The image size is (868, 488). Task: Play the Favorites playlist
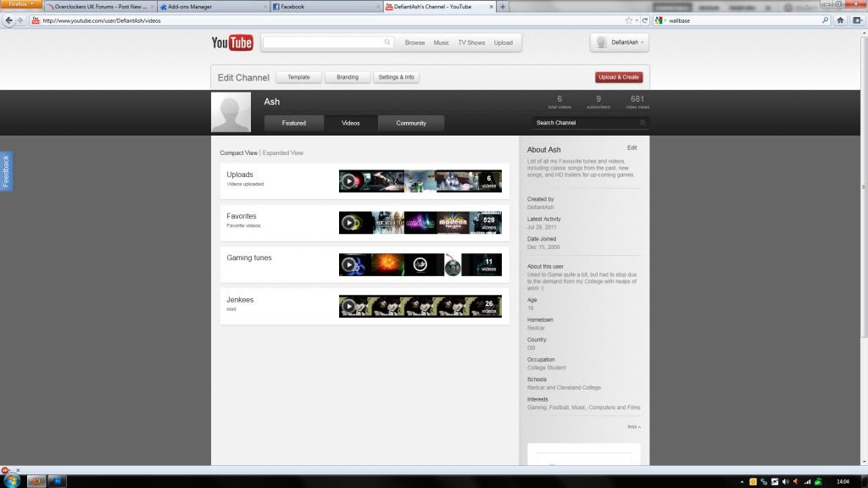pyautogui.click(x=348, y=224)
